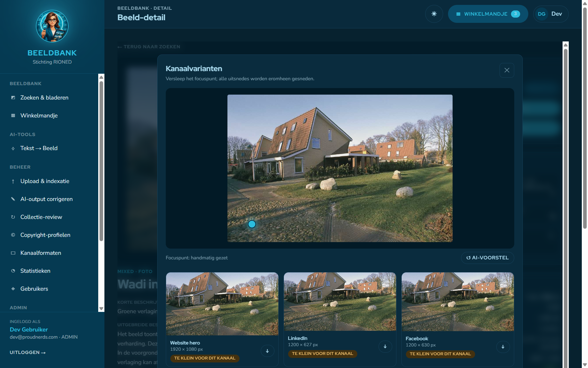
Task: Click the sidebar navigation scrollbar
Action: pyautogui.click(x=101, y=161)
